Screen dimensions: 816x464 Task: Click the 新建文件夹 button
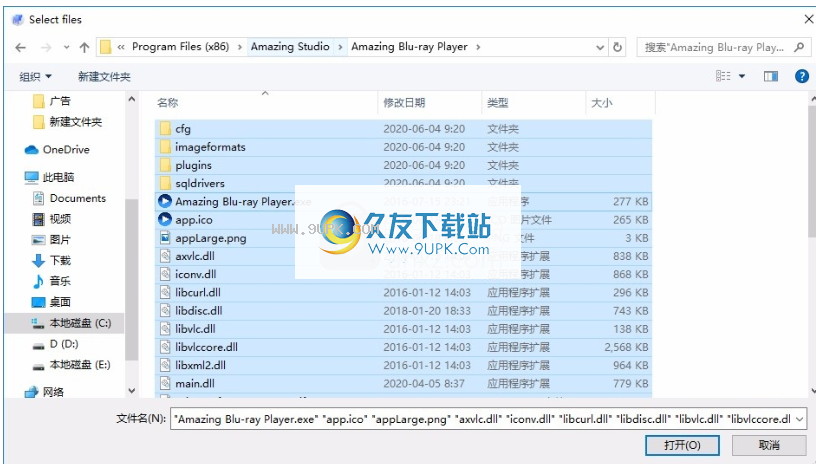coord(104,76)
